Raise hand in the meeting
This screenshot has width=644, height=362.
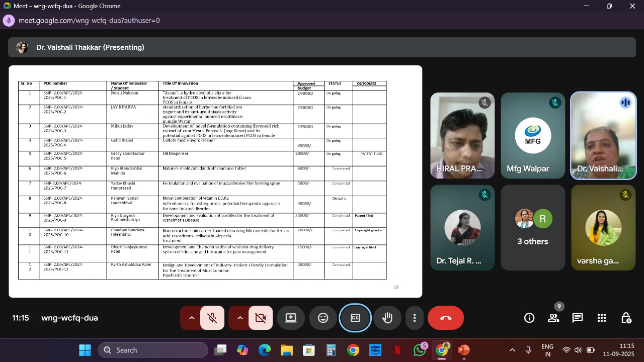[x=387, y=318]
